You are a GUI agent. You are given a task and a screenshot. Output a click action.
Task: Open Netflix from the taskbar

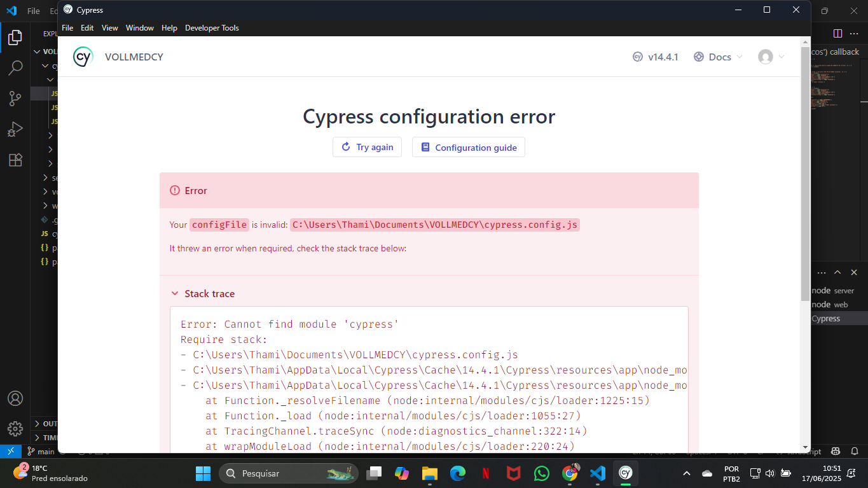(486, 473)
